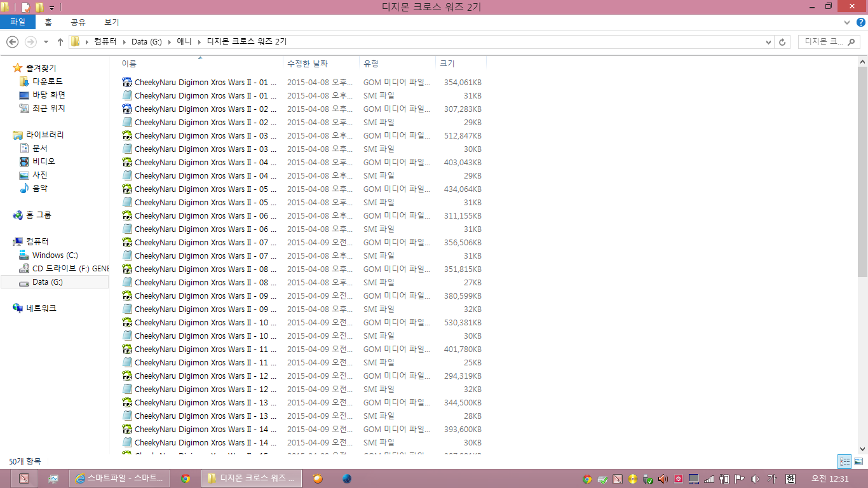Go back with the Back arrow
Viewport: 868px width, 488px height.
[x=12, y=42]
